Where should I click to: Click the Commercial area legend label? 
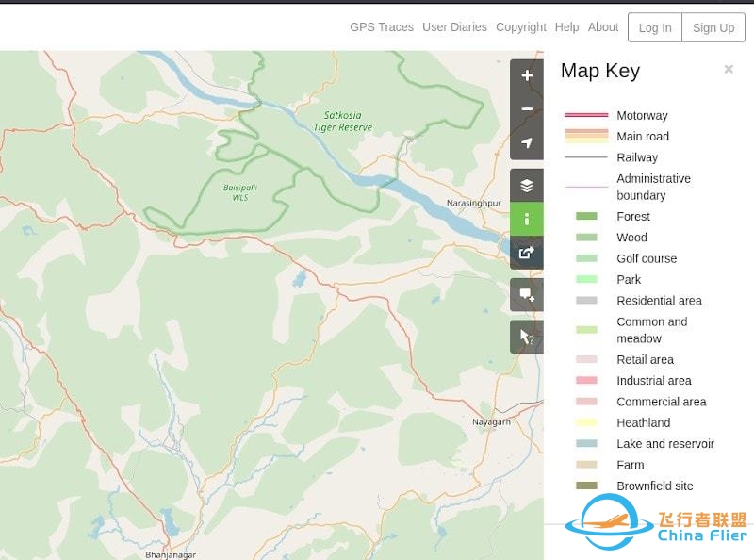click(x=662, y=402)
